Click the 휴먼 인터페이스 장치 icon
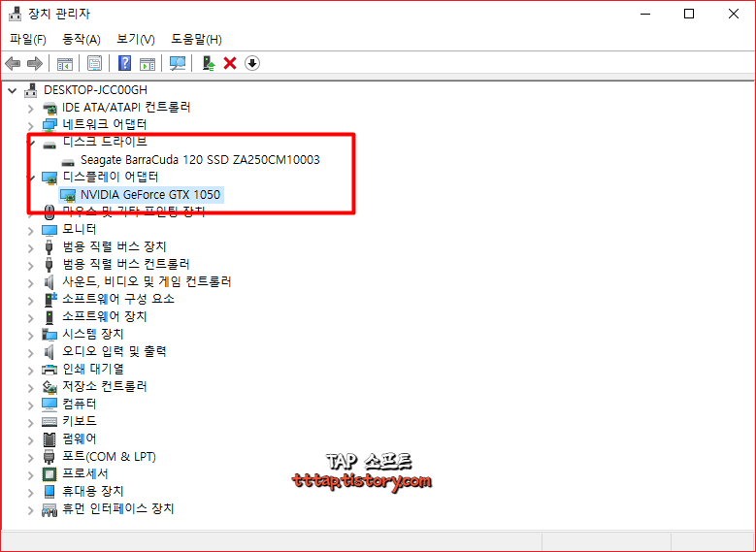Viewport: 756px width, 552px height. 49,509
